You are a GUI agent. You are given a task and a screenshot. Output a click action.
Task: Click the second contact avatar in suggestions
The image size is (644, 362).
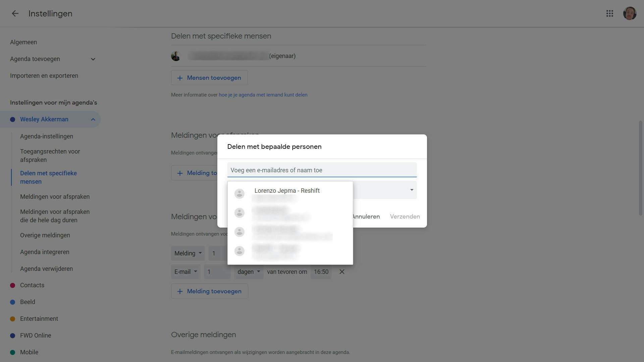tap(239, 213)
